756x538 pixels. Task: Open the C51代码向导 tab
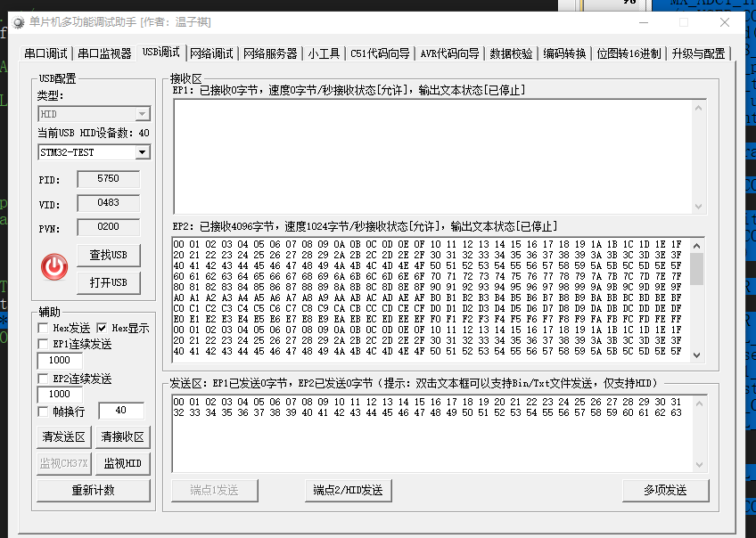[x=380, y=53]
